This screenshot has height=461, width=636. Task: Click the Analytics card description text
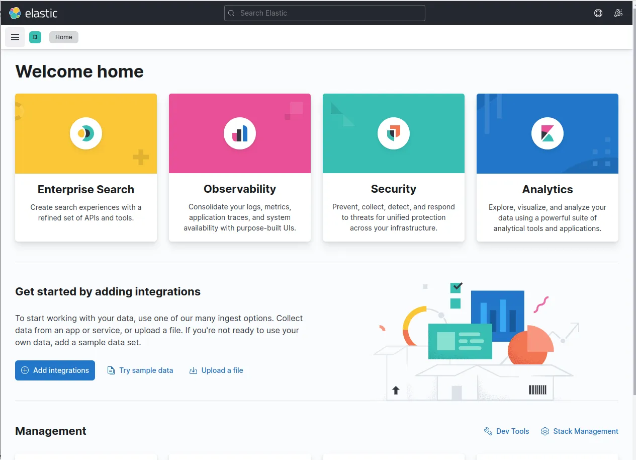(x=548, y=218)
